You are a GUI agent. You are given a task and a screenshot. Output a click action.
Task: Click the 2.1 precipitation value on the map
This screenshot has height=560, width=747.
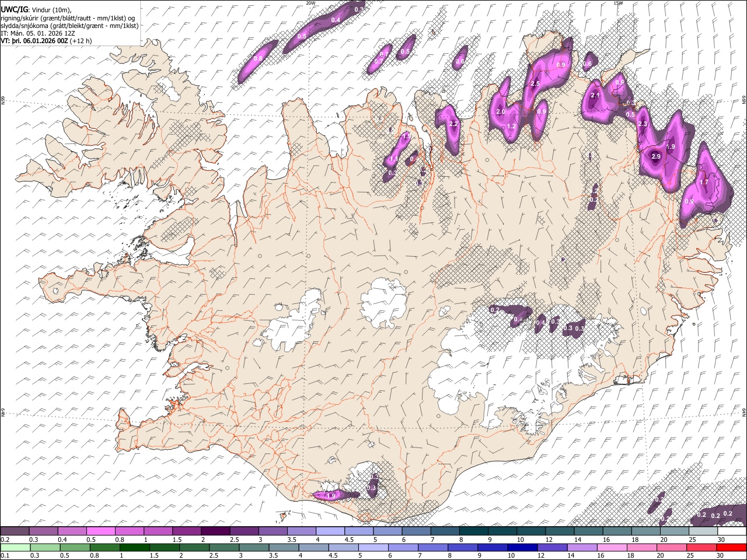(x=595, y=96)
